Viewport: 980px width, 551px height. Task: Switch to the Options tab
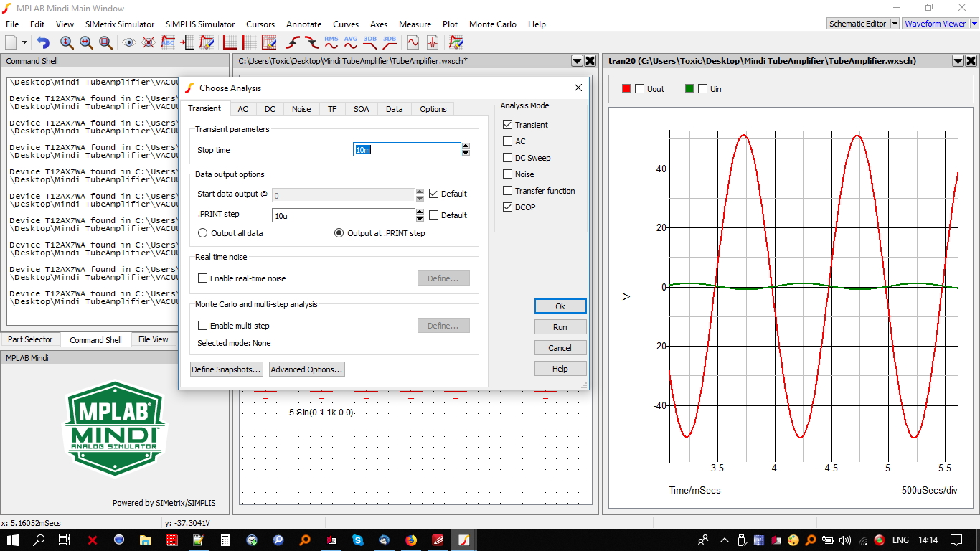(433, 109)
